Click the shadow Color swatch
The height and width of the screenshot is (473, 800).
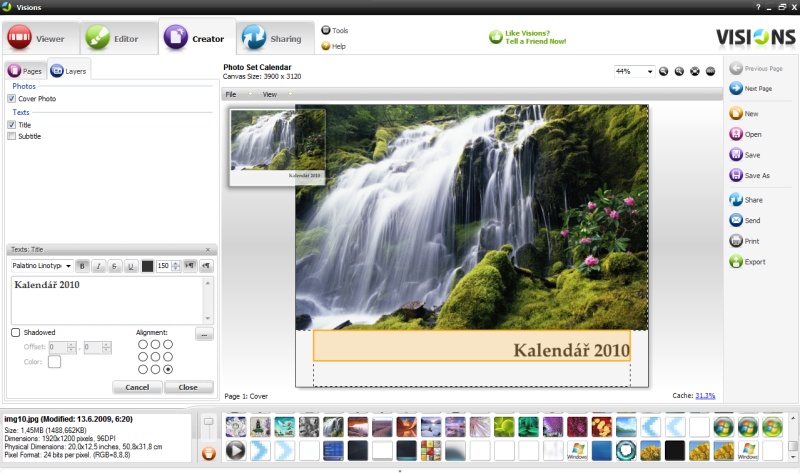55,362
